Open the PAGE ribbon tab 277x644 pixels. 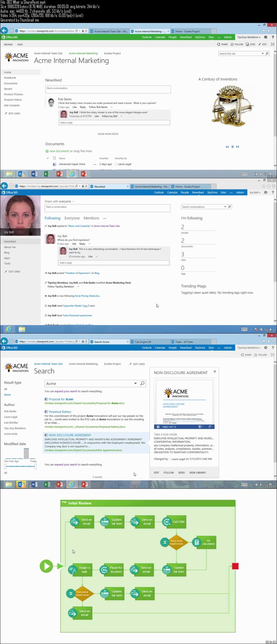20,45
